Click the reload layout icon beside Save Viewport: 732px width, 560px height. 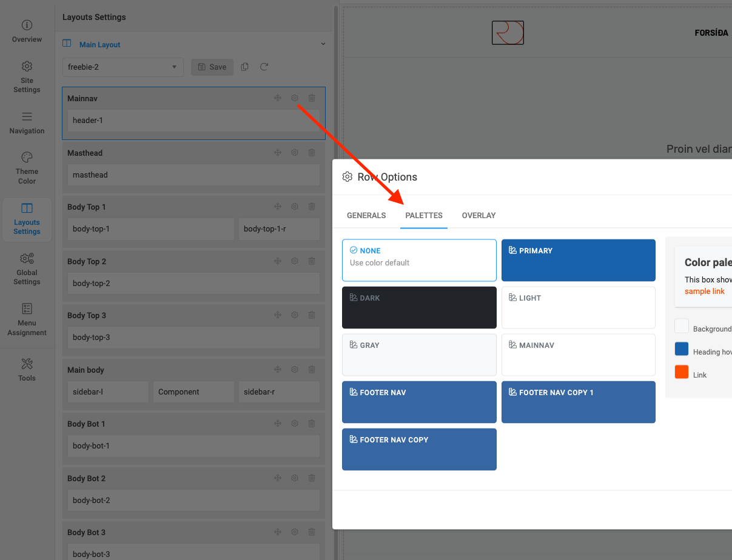point(264,67)
